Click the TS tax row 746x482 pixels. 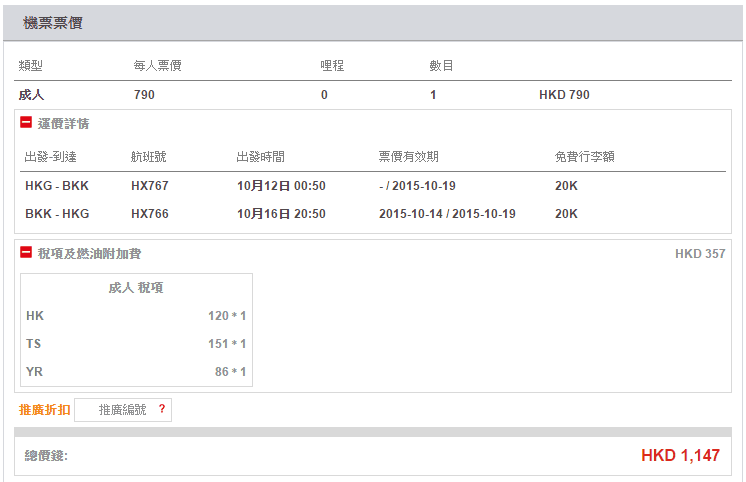click(x=136, y=344)
